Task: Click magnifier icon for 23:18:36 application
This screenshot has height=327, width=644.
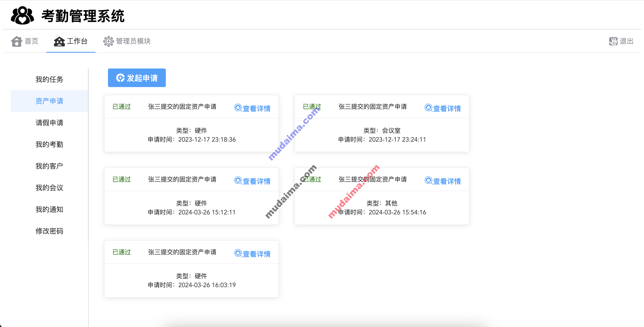Action: point(238,108)
